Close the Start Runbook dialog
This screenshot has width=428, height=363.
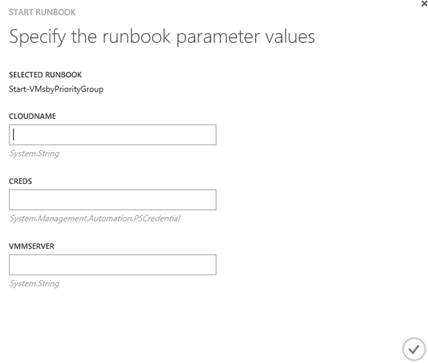(424, 4)
